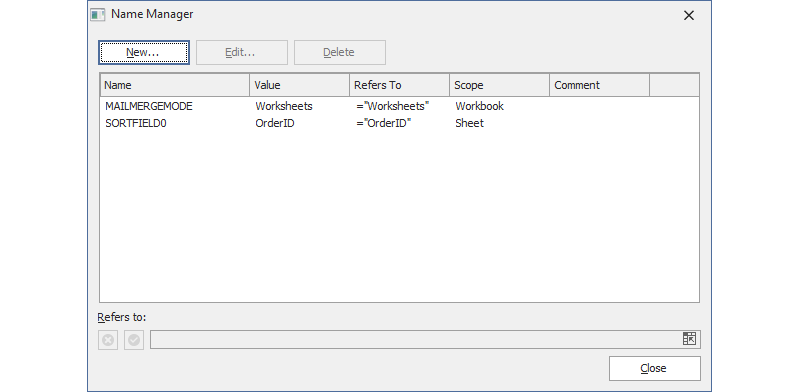Click the Delete button

(340, 53)
